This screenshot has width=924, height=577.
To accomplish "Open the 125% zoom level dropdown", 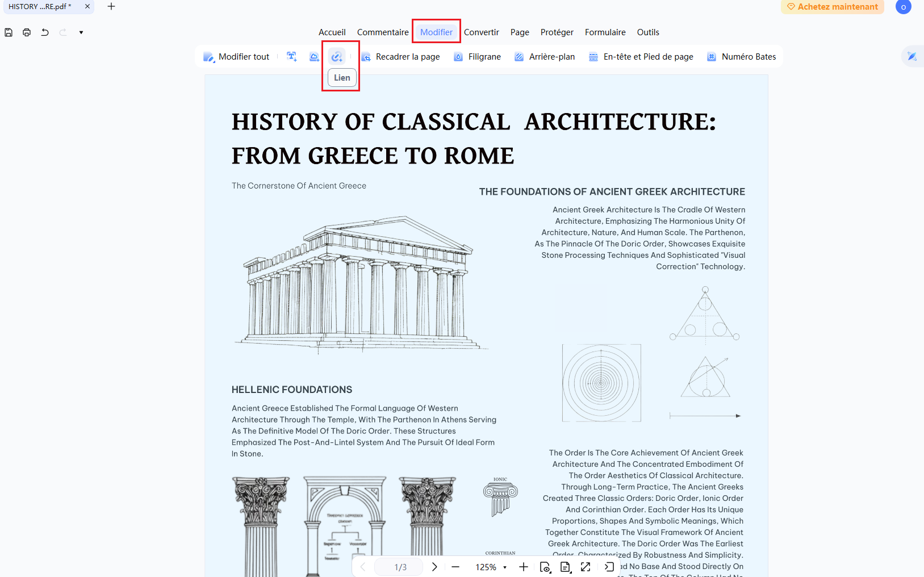I will (491, 567).
